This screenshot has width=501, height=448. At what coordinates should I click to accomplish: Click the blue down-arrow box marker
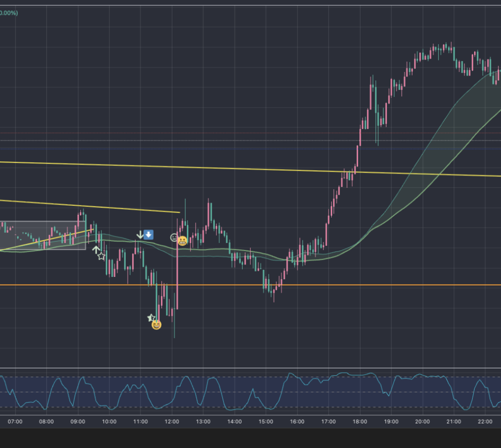click(149, 235)
